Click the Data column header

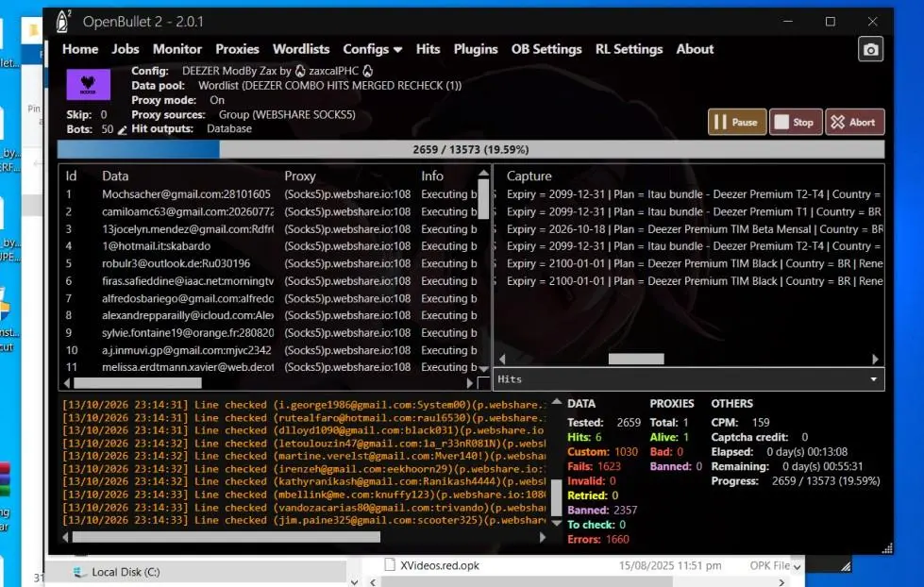pos(115,176)
